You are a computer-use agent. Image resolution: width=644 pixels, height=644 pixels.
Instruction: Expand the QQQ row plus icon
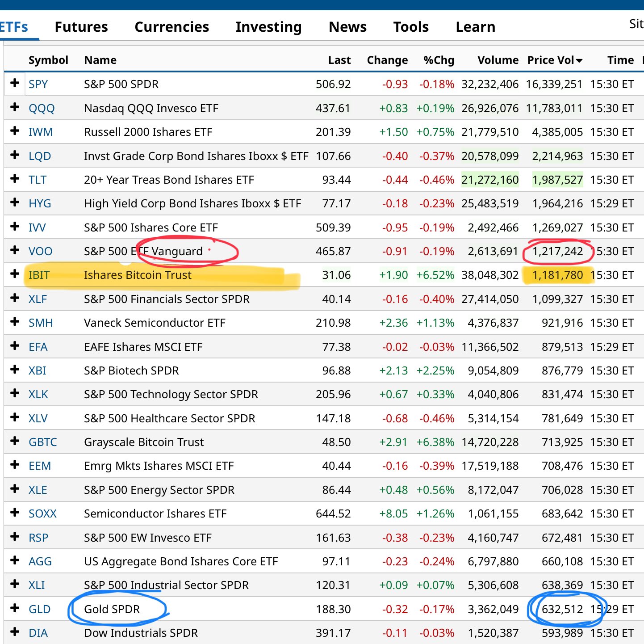[x=15, y=107]
